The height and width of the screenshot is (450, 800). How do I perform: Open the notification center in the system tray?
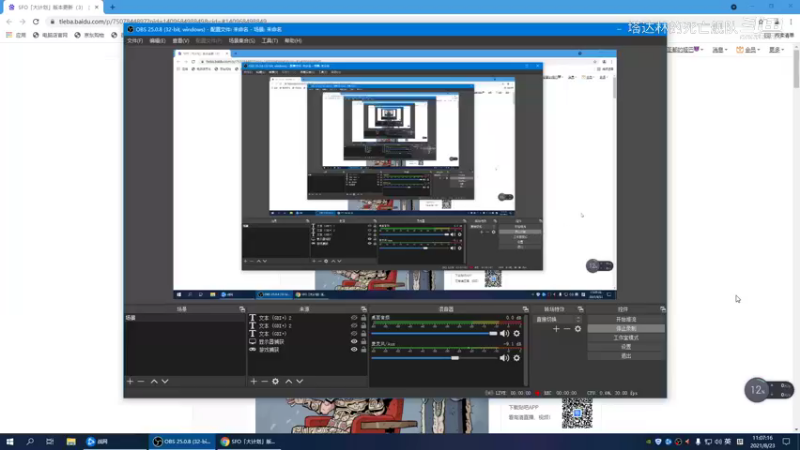pyautogui.click(x=786, y=441)
